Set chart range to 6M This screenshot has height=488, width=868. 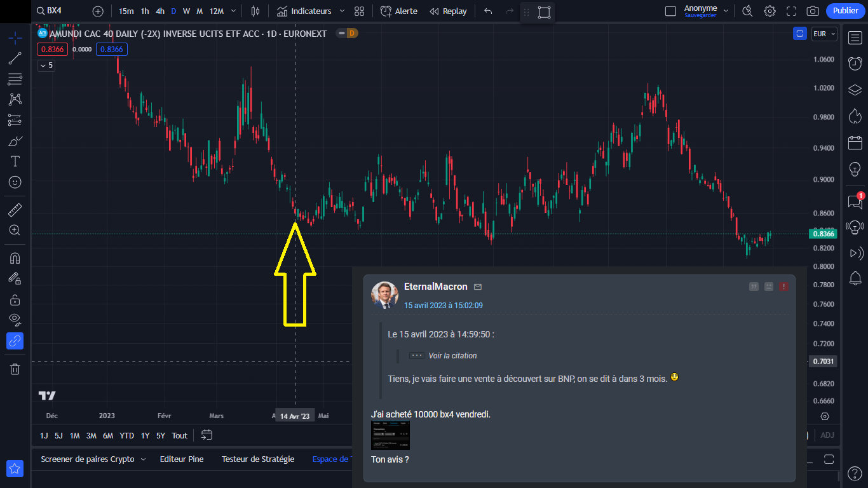(x=108, y=435)
